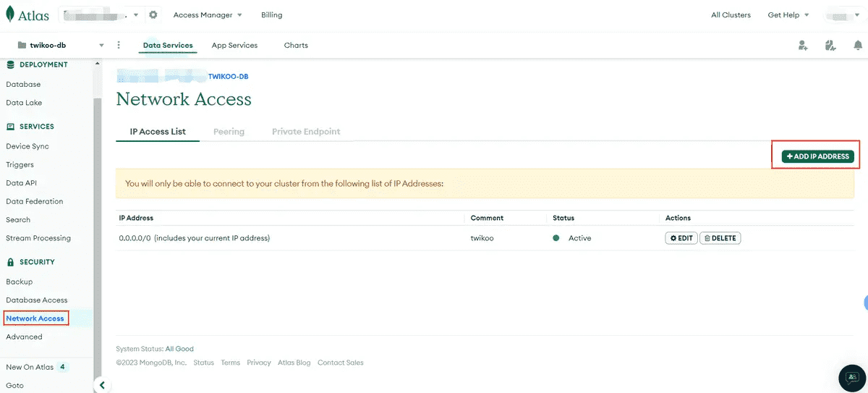Viewport: 868px width, 393px height.
Task: Open Database Access in the sidebar
Action: (x=36, y=300)
